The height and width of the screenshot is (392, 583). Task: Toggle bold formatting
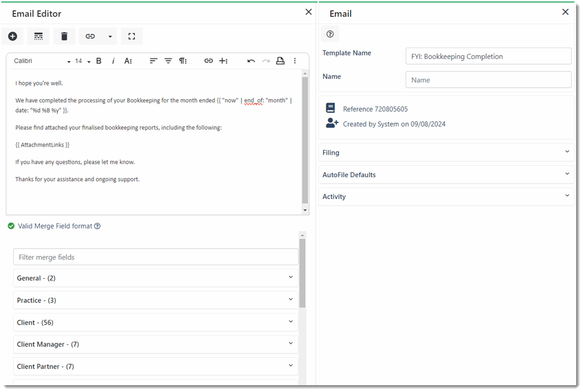(x=99, y=61)
